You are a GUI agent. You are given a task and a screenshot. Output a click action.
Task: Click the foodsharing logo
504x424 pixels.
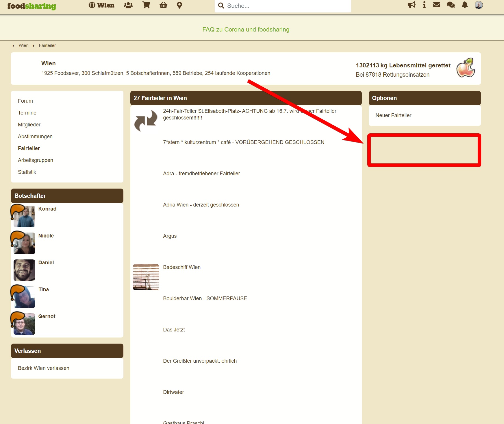pyautogui.click(x=31, y=6)
